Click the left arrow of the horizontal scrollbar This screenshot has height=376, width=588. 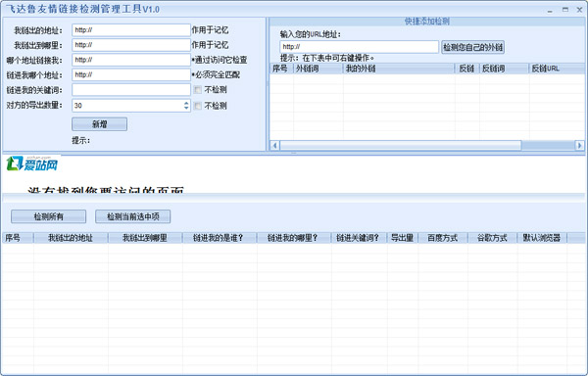(274, 145)
